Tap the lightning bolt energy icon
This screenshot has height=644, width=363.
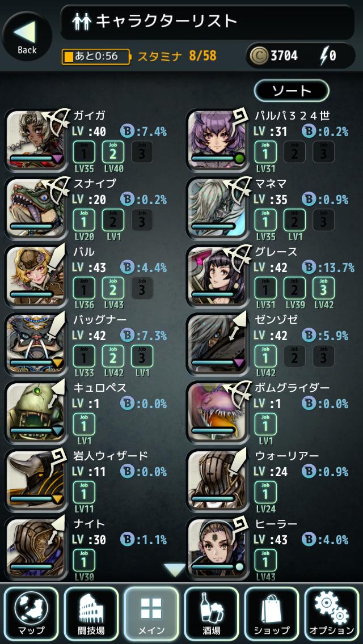(x=324, y=56)
